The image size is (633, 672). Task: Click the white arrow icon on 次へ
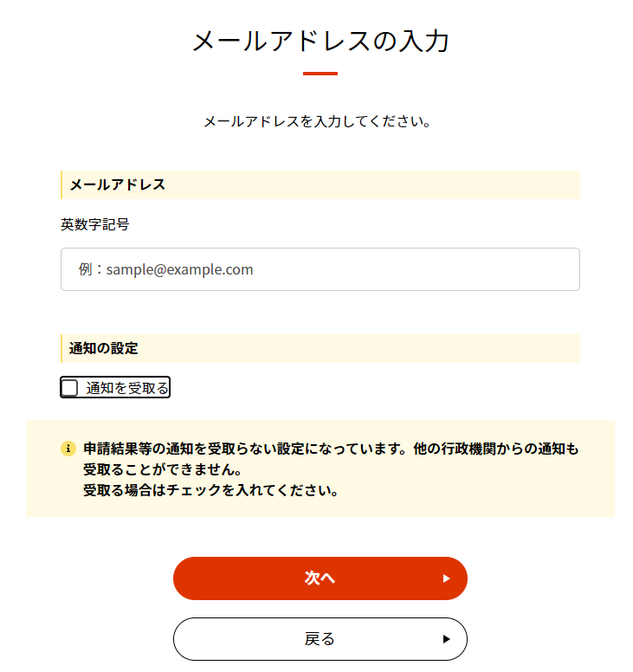(446, 578)
